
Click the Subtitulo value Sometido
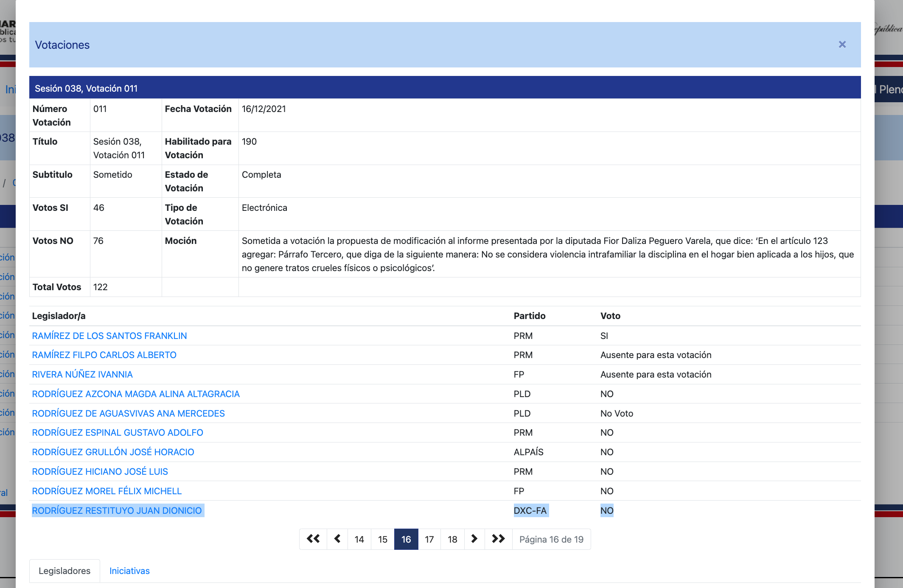click(x=113, y=175)
